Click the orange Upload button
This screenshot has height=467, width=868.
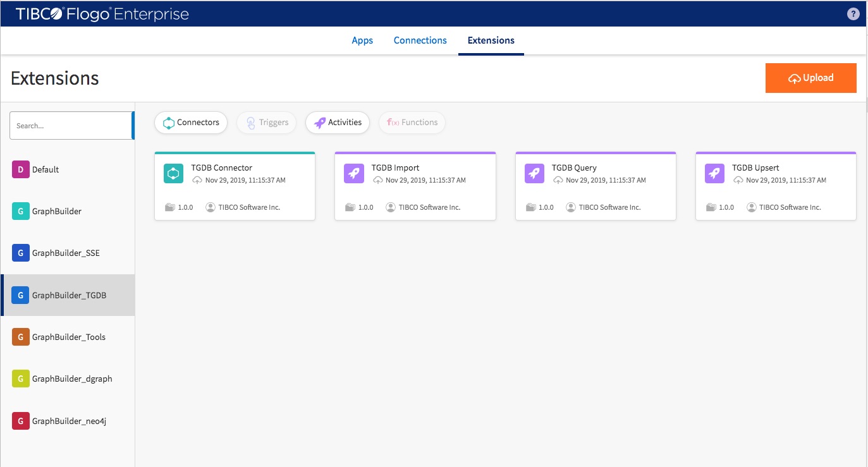811,78
